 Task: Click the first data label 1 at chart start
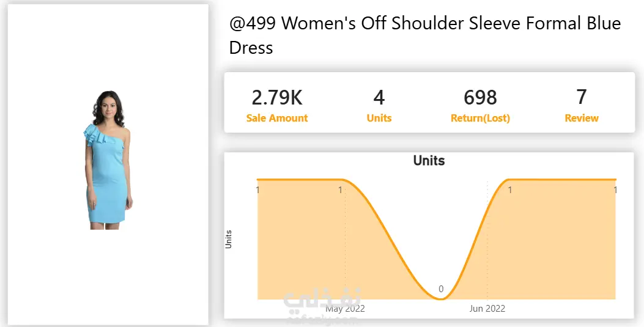click(257, 190)
